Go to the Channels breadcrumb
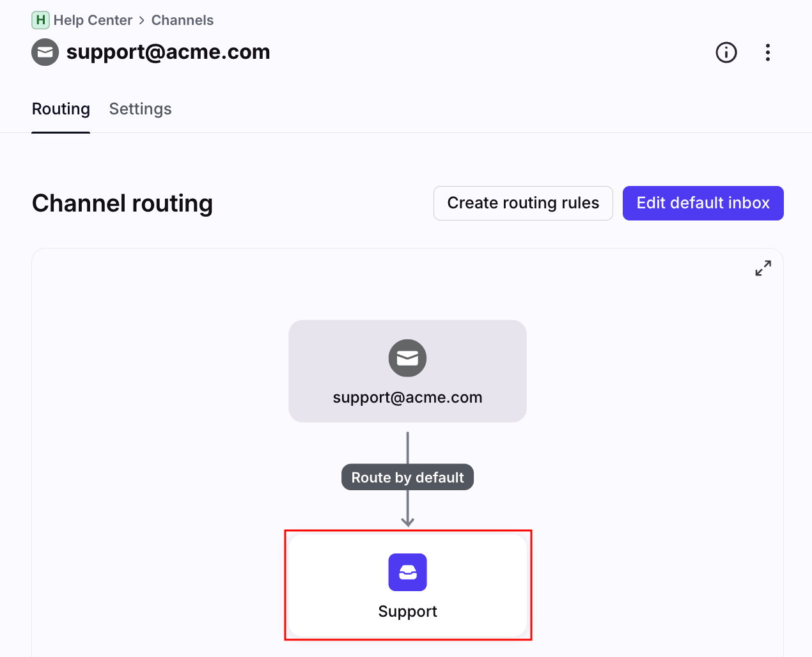This screenshot has height=657, width=812. click(x=182, y=20)
